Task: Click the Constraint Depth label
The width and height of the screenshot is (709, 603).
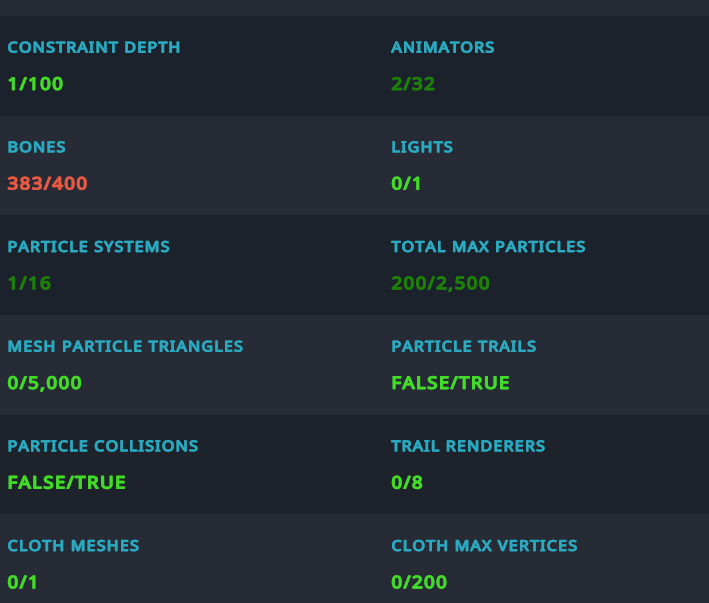Action: coord(94,47)
